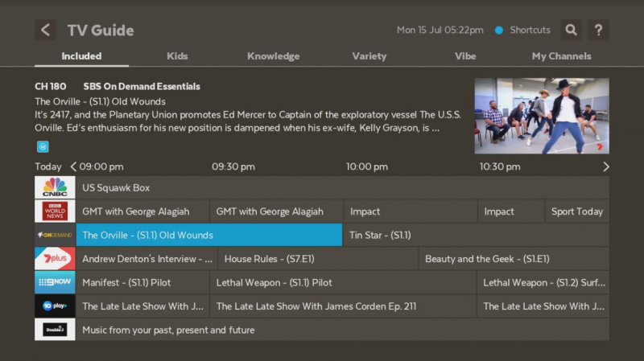Select first GMT with George Alagiah at 9:00
This screenshot has height=361, width=644.
tap(142, 211)
